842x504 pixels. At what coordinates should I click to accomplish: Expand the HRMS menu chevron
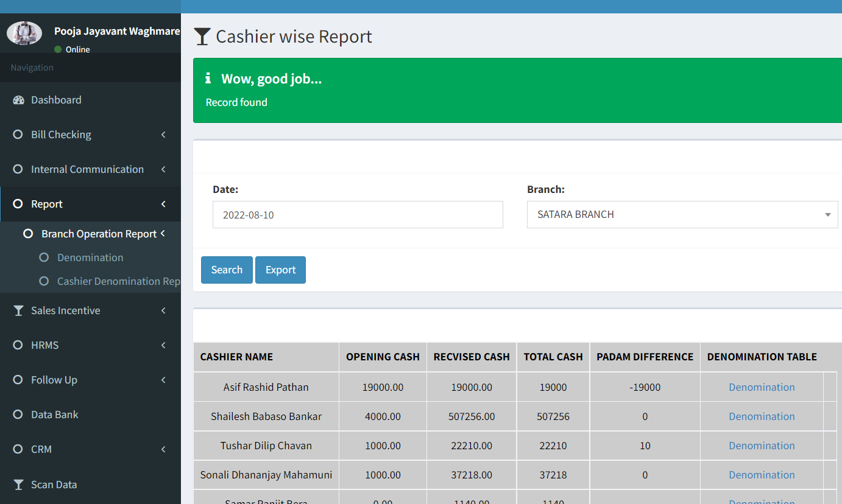pyautogui.click(x=163, y=345)
